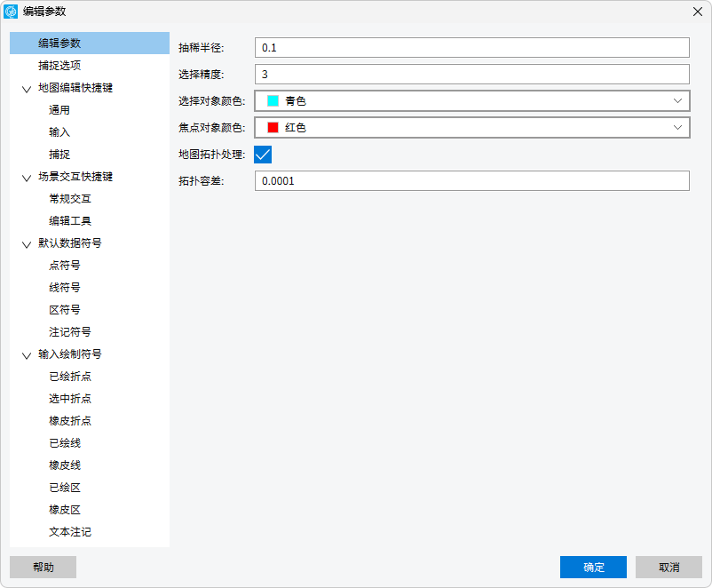Click the 确定 button
Screen dimensions: 712x588
[593, 568]
